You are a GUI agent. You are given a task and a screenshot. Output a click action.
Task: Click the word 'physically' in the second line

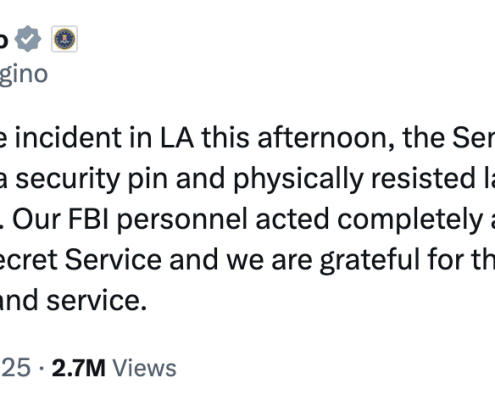click(x=298, y=180)
